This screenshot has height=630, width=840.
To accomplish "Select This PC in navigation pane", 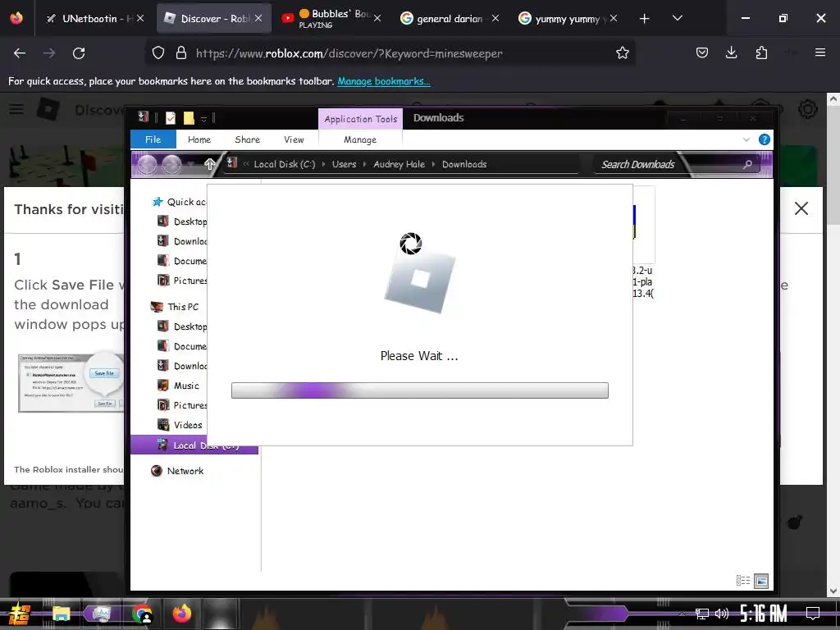I will click(175, 307).
